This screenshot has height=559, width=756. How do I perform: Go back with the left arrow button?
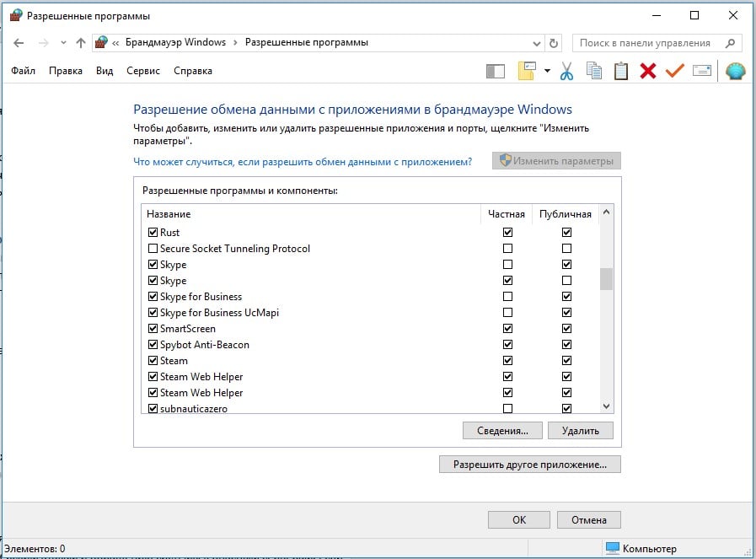pos(19,43)
